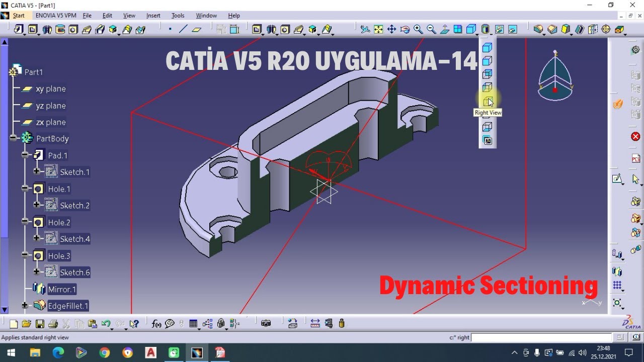
Task: Click the Design Table grid icon
Action: click(x=193, y=324)
